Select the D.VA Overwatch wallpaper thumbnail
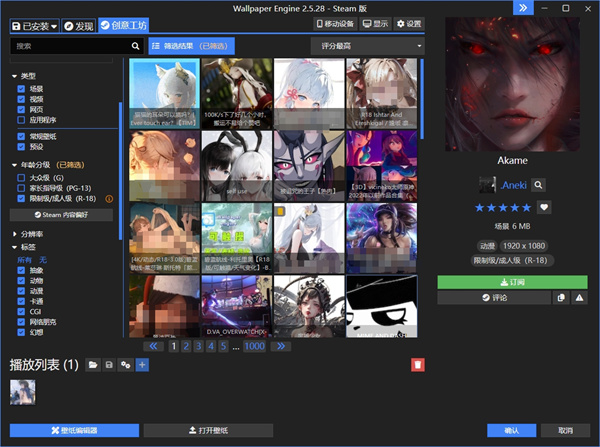Image resolution: width=600 pixels, height=447 pixels. 237,306
